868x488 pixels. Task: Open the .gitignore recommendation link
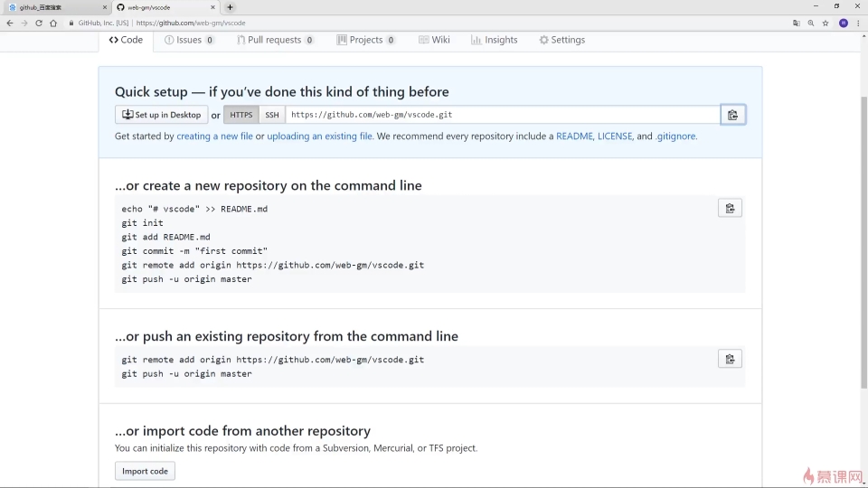point(675,136)
